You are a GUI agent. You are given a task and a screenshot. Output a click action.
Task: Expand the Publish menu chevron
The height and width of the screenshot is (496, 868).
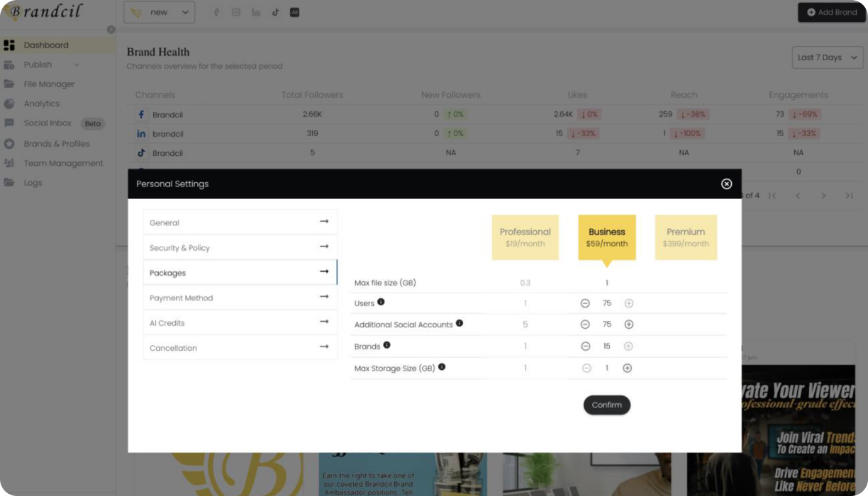coord(76,65)
